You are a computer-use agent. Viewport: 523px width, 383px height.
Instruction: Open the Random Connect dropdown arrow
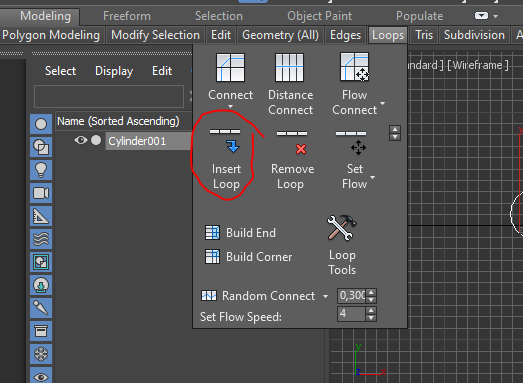tap(326, 296)
